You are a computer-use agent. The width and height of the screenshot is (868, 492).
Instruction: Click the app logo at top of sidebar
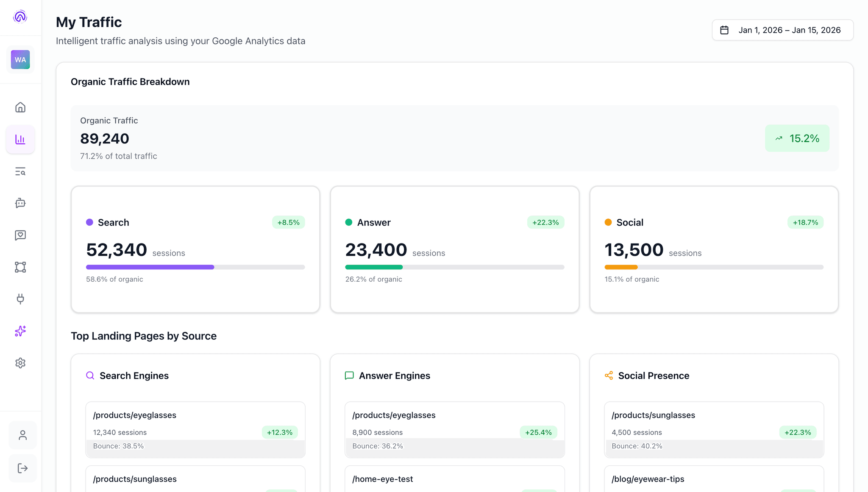tap(20, 17)
